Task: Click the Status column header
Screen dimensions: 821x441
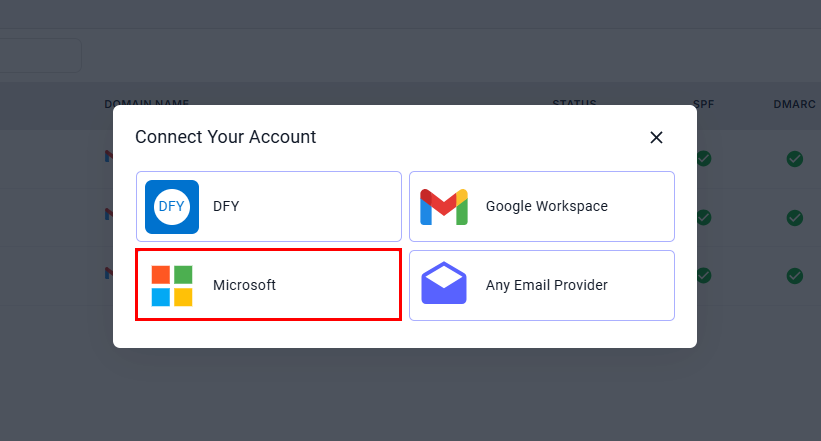Action: click(574, 103)
